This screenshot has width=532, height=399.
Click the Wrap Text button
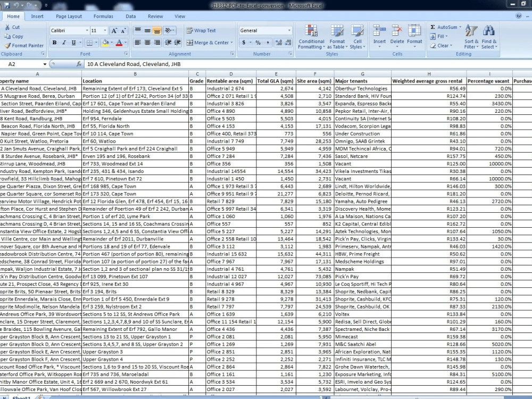(201, 30)
